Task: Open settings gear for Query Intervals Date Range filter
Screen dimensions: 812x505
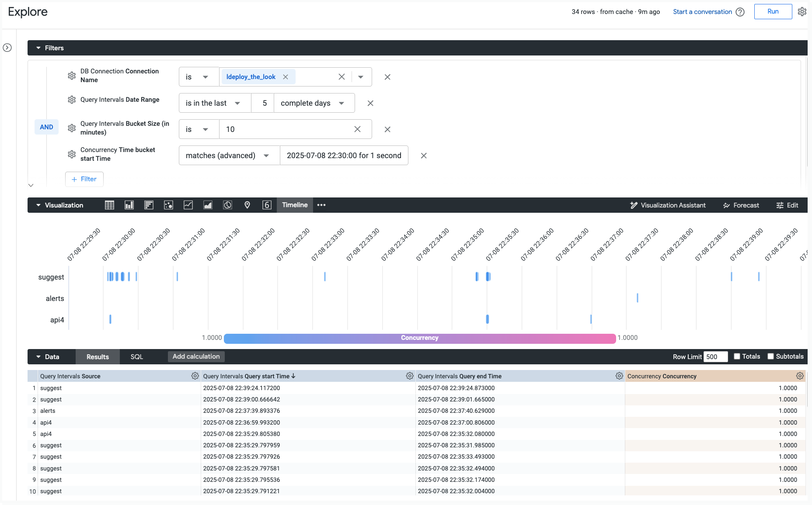Action: 72,100
